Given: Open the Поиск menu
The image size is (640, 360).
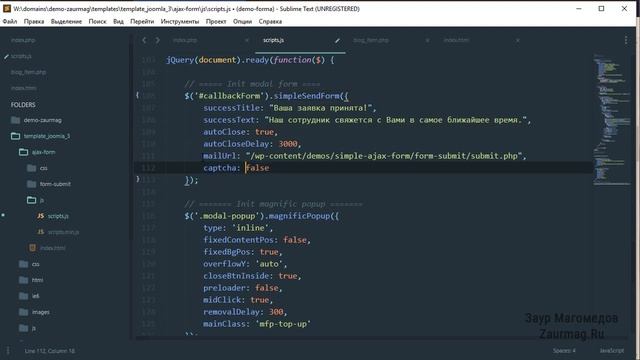Looking at the screenshot, I should tap(97, 21).
